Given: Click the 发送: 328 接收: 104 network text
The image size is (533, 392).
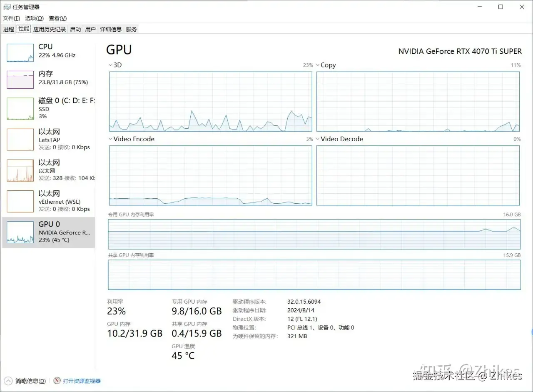Looking at the screenshot, I should click(x=67, y=178).
